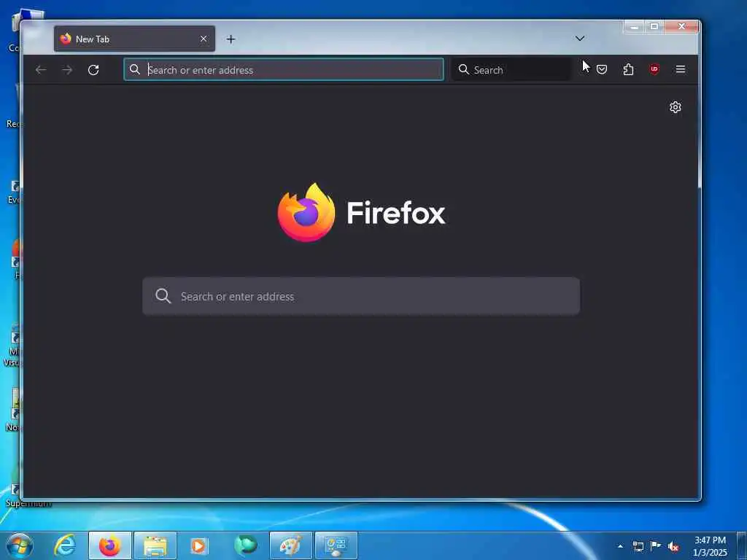Go back using the back arrow

point(41,70)
